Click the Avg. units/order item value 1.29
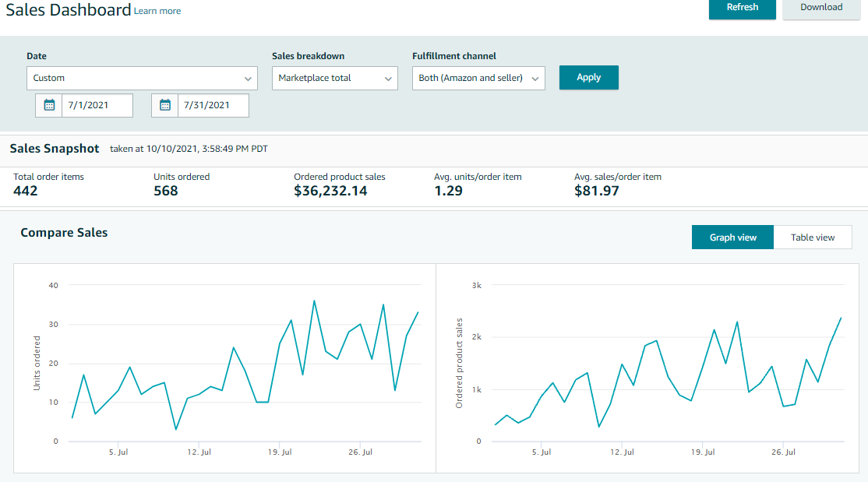Image resolution: width=868 pixels, height=482 pixels. pyautogui.click(x=448, y=191)
